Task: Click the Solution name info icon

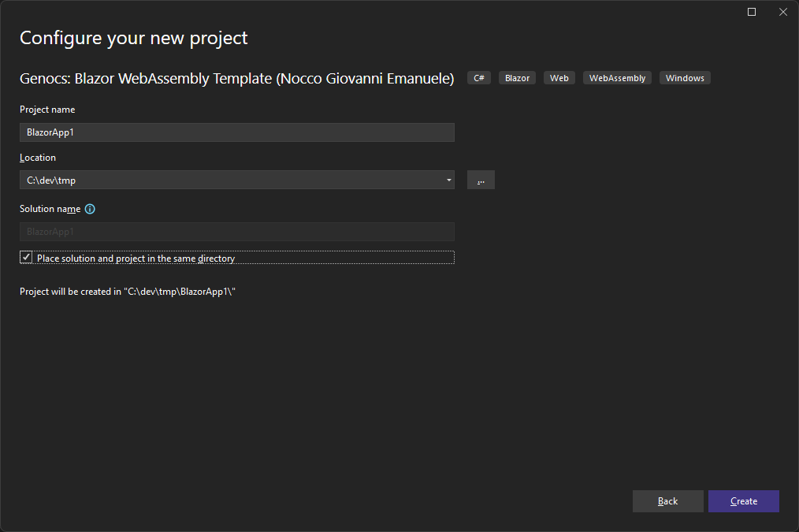Action: pyautogui.click(x=90, y=209)
